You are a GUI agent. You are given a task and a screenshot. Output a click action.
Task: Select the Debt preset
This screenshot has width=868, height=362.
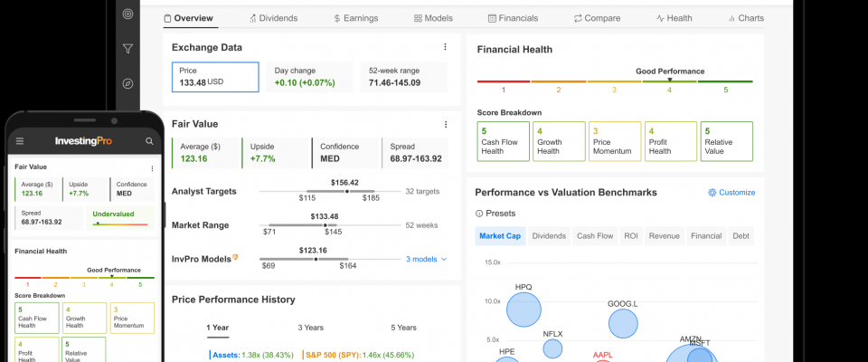[741, 236]
